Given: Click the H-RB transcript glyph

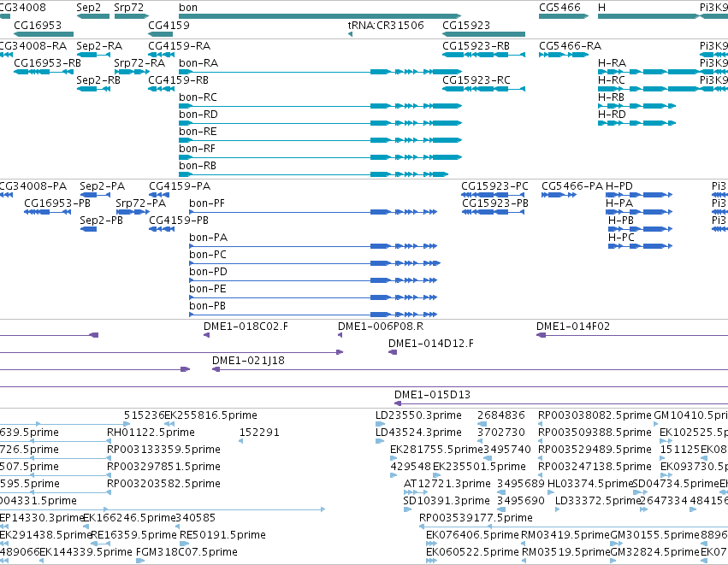Looking at the screenshot, I should [x=636, y=106].
